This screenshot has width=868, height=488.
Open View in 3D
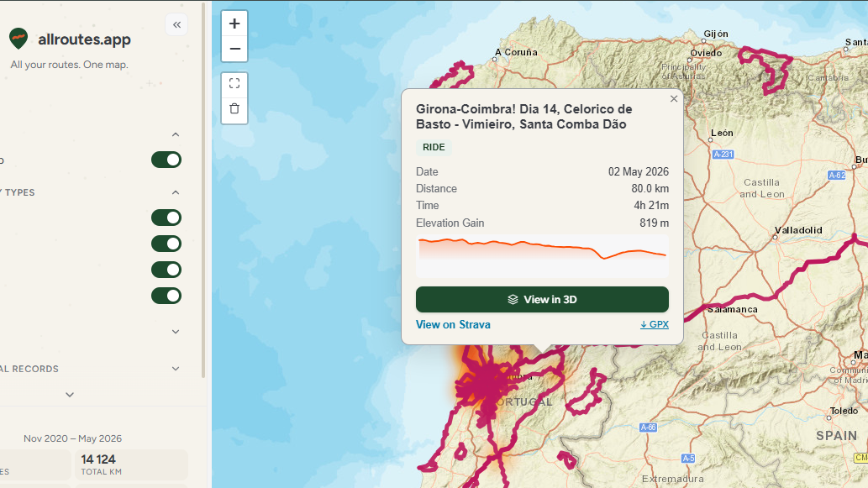[542, 299]
